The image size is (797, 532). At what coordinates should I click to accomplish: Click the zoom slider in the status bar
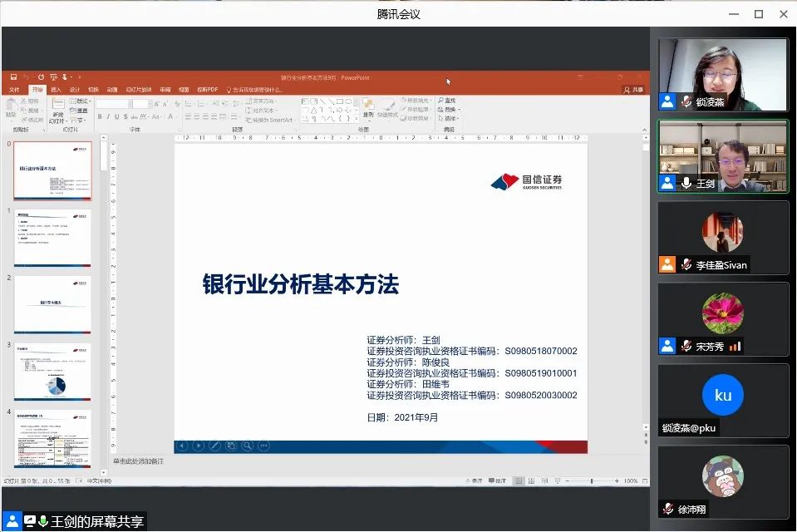click(591, 480)
